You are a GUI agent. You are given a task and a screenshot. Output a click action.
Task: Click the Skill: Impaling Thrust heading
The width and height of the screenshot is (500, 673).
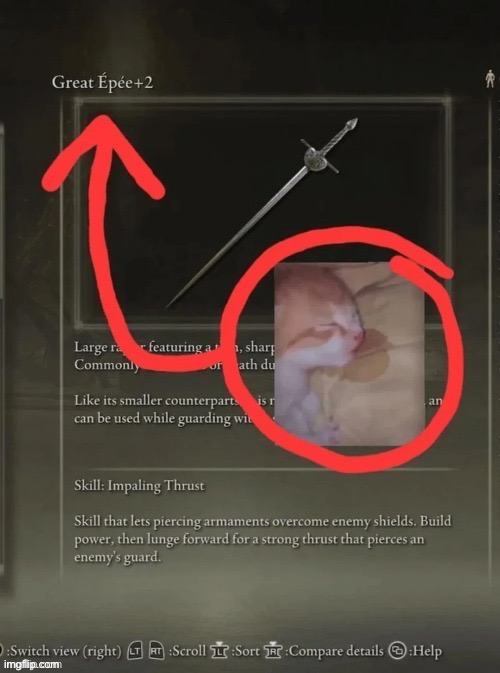coord(139,486)
